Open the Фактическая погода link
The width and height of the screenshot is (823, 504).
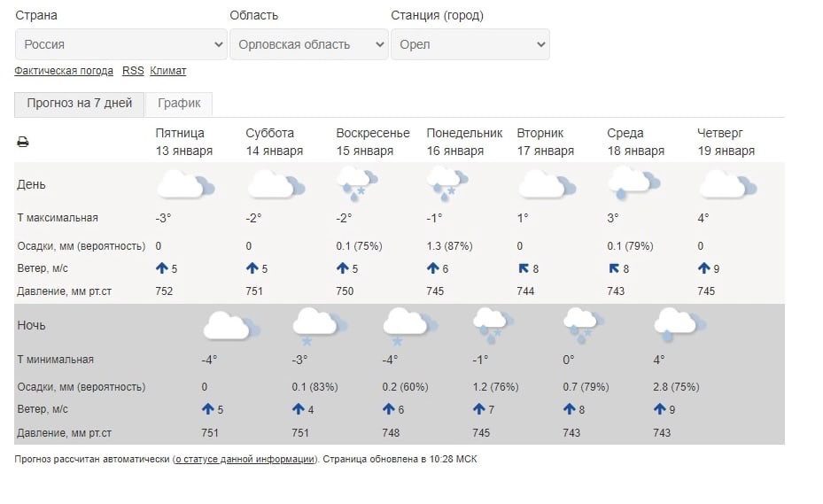click(64, 71)
